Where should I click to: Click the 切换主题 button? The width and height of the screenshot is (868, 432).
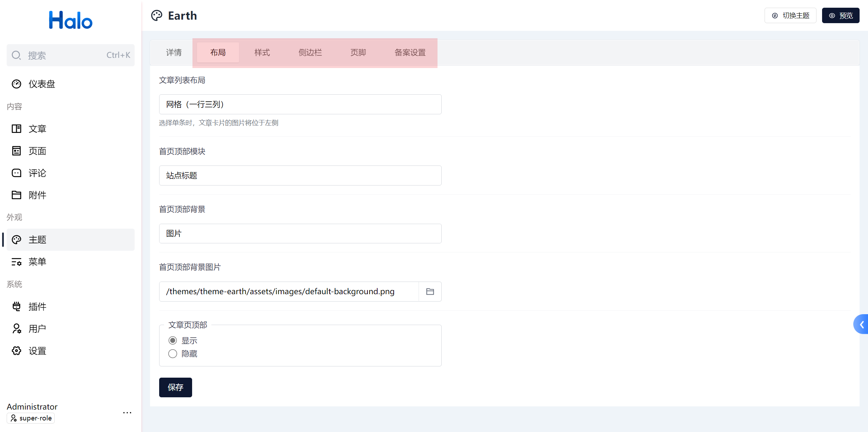point(791,15)
